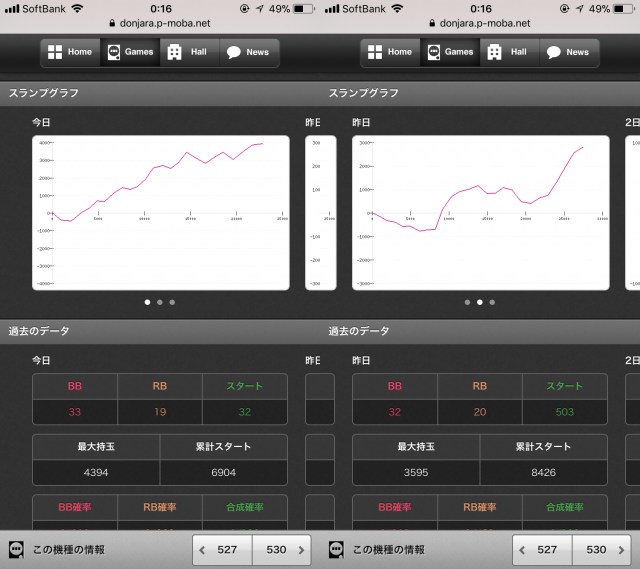Tap Games icon in left screen navbar
Screen dimensions: 640x569
click(114, 52)
